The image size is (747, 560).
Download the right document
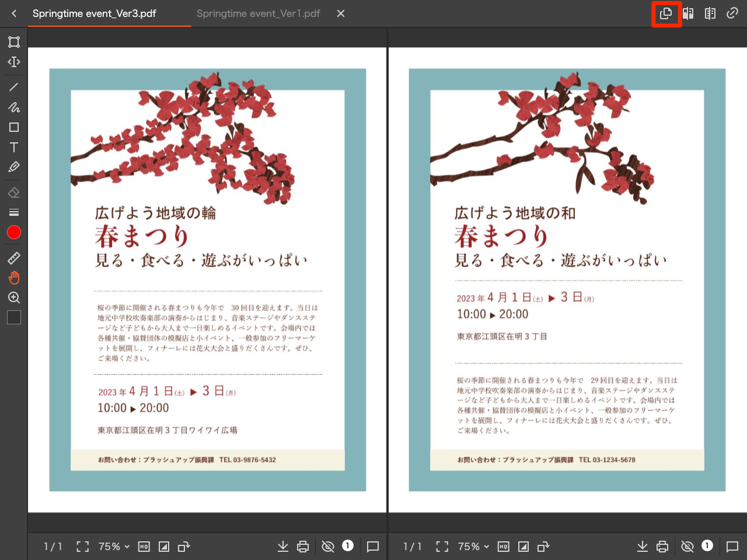pos(642,547)
